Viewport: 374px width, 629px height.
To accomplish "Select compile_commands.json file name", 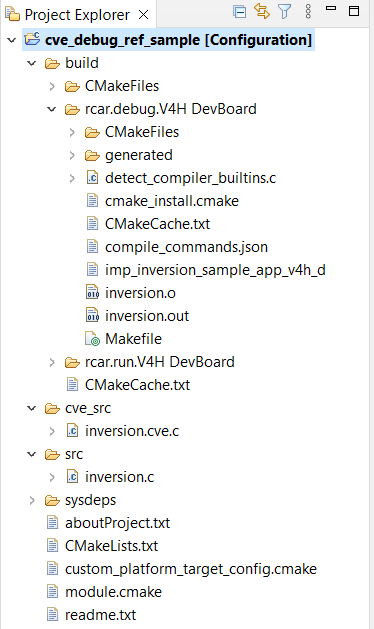I will (186, 247).
